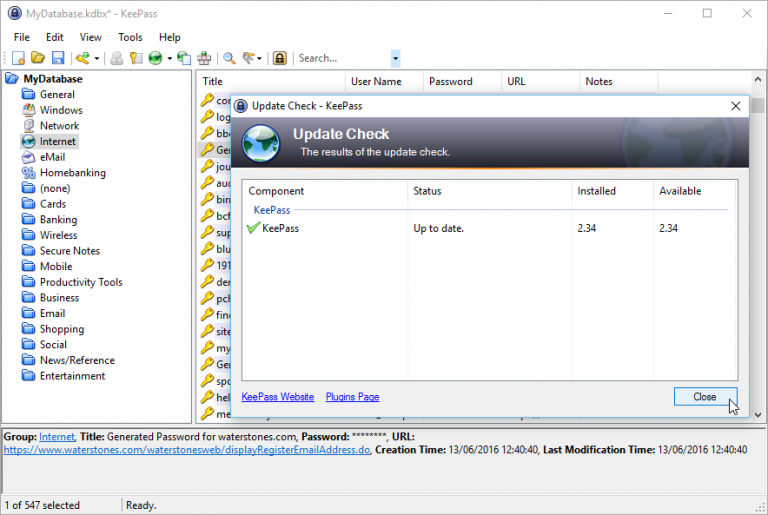768x515 pixels.
Task: Click the Save database floppy icon
Action: click(58, 58)
